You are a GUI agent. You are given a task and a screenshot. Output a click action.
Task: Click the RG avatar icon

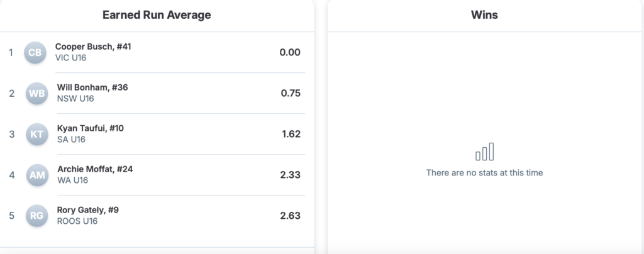click(x=37, y=216)
